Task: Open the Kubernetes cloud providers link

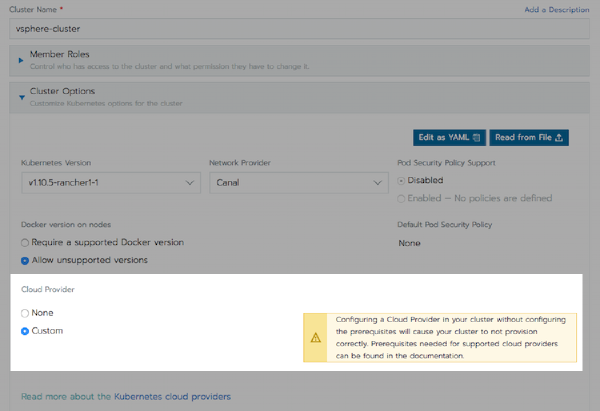Action: click(173, 396)
